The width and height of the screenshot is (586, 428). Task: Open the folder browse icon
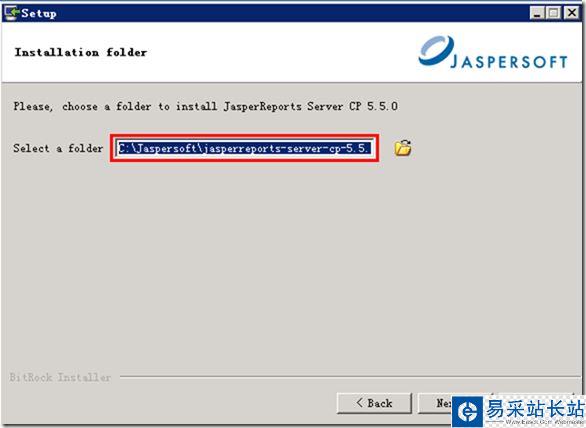point(403,148)
